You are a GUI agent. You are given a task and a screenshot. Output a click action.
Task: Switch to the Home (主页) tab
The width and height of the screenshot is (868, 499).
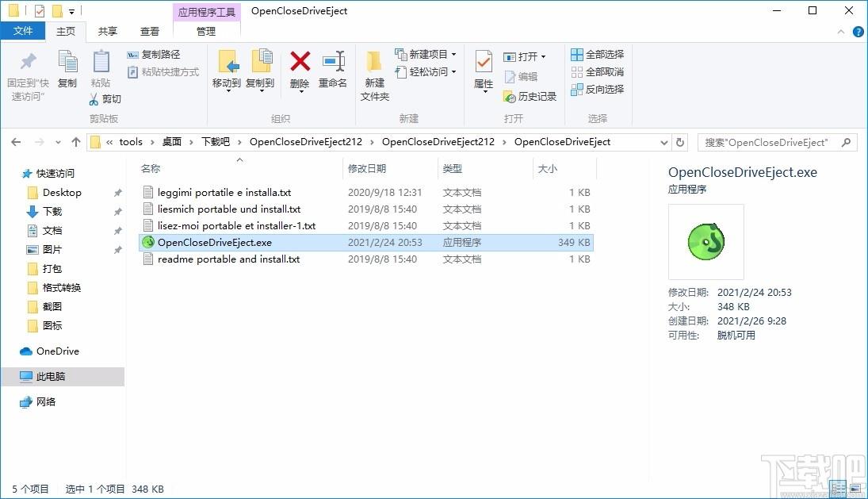65,32
